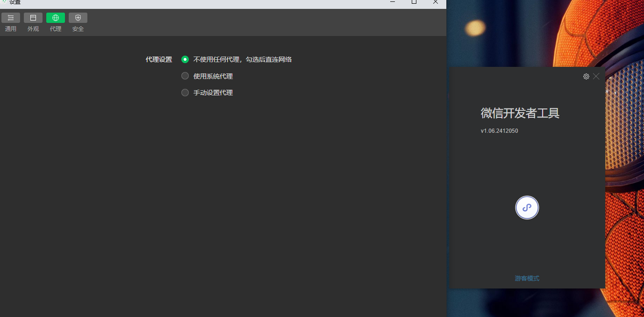Image resolution: width=644 pixels, height=317 pixels.
Task: Open 游客模式 guest mode link
Action: click(527, 278)
